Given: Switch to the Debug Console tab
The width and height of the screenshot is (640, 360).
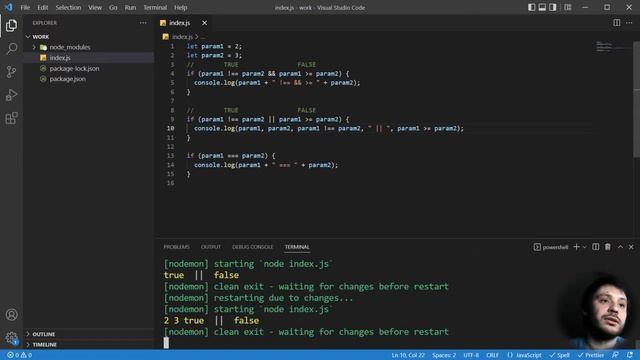Looking at the screenshot, I should click(252, 247).
